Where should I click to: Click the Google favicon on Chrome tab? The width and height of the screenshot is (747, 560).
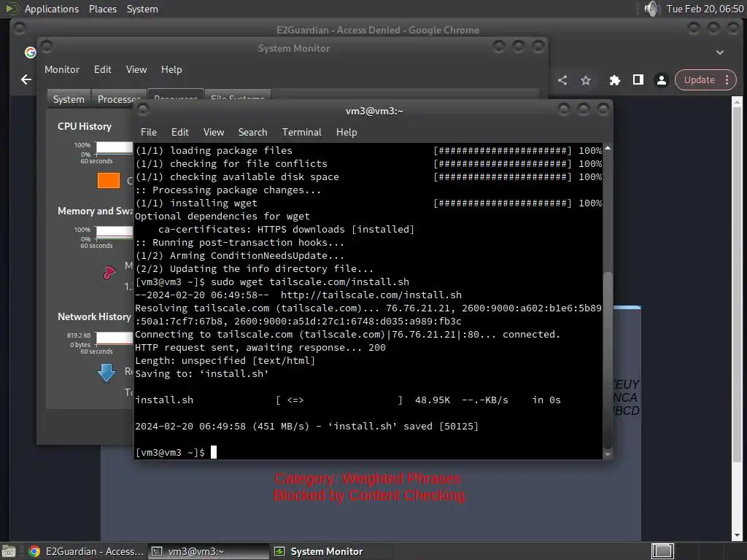[31, 52]
